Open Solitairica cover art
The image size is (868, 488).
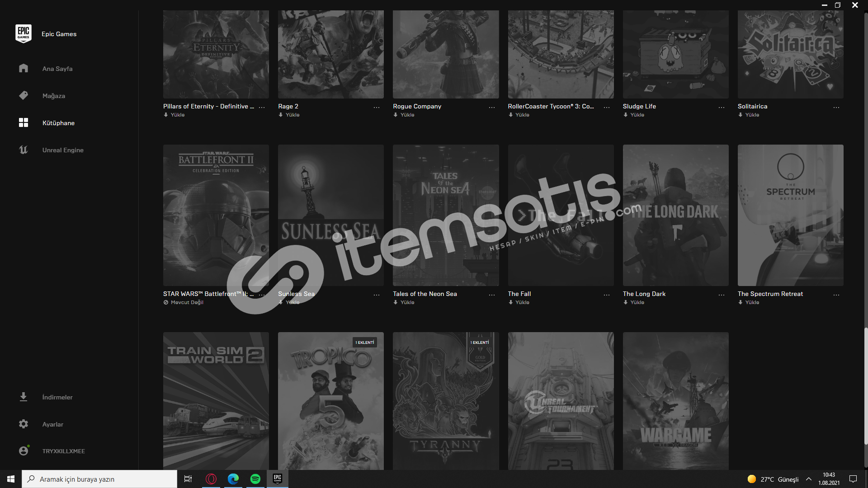791,54
